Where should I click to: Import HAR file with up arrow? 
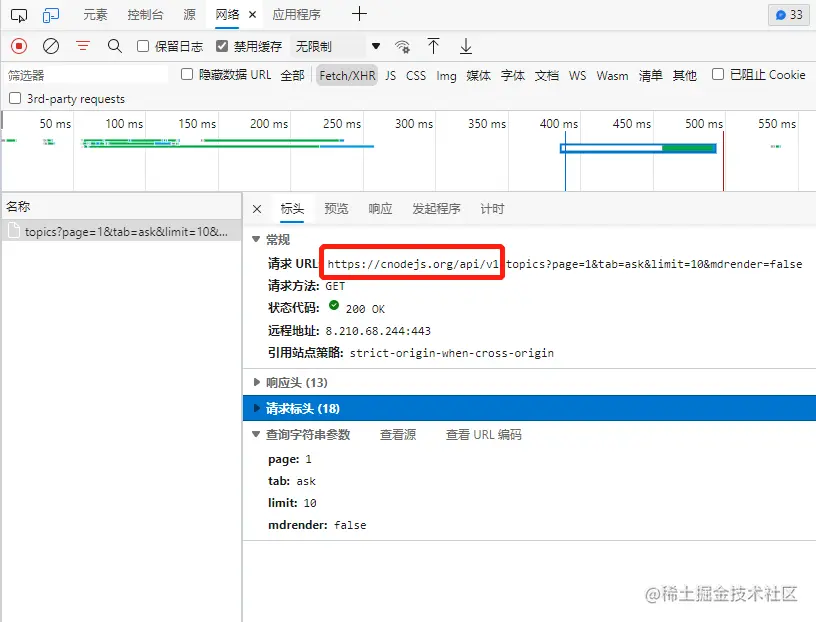433,46
